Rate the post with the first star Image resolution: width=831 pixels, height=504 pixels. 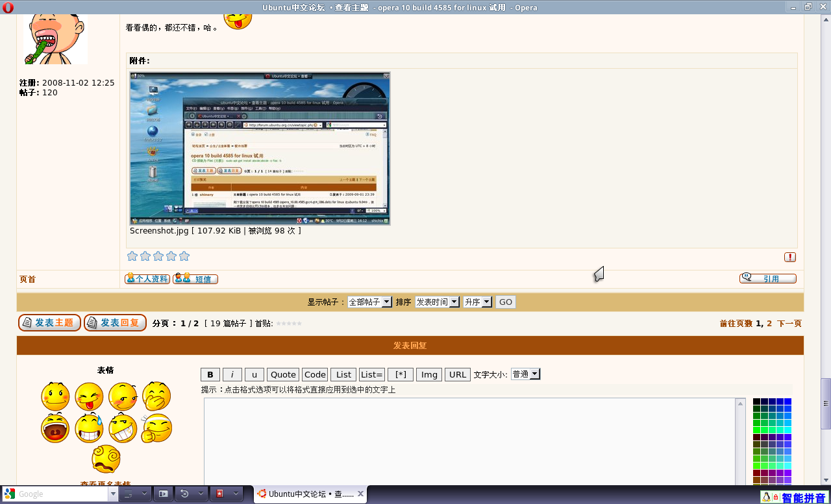click(132, 256)
